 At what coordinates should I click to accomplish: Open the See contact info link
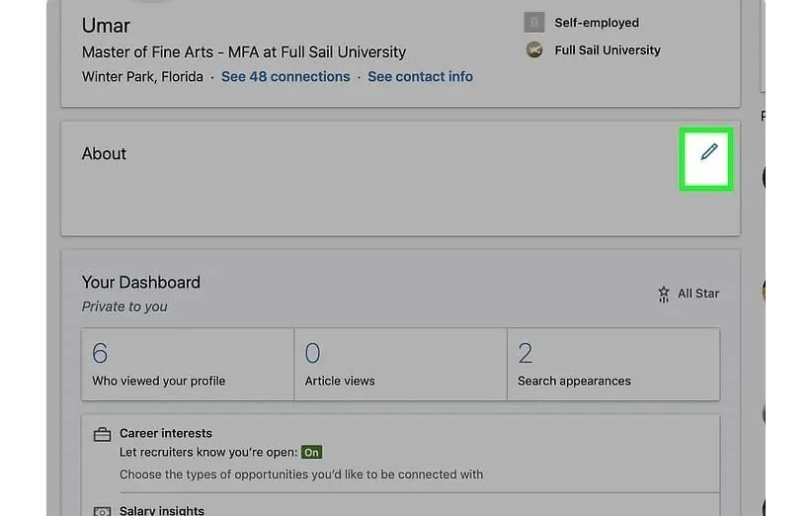coord(420,76)
